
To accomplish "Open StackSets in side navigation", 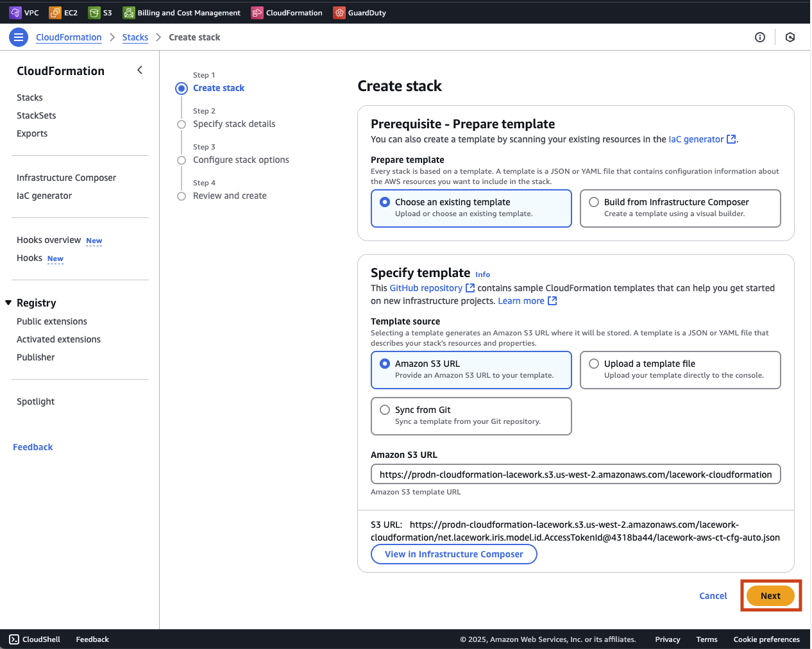I will coord(37,115).
